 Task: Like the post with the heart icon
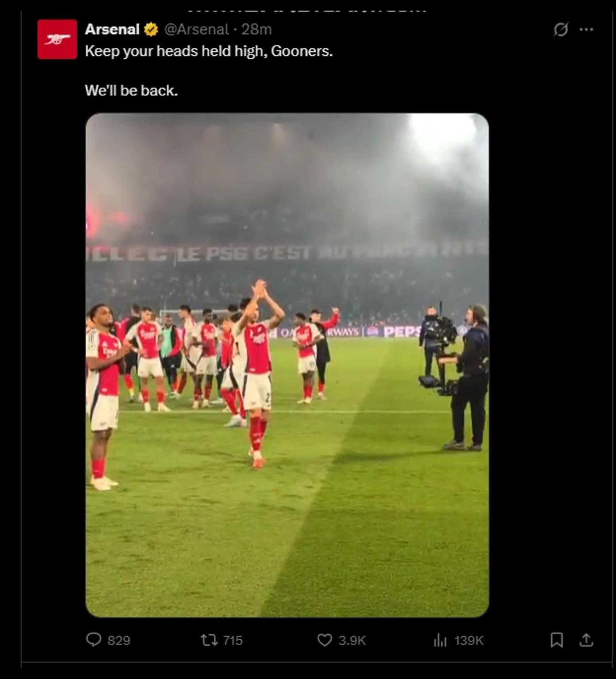(325, 640)
